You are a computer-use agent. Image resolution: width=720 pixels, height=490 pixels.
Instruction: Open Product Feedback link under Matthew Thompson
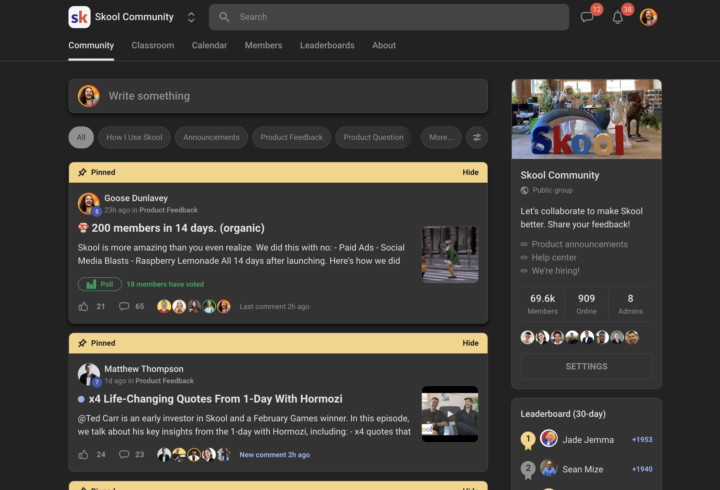tap(164, 381)
